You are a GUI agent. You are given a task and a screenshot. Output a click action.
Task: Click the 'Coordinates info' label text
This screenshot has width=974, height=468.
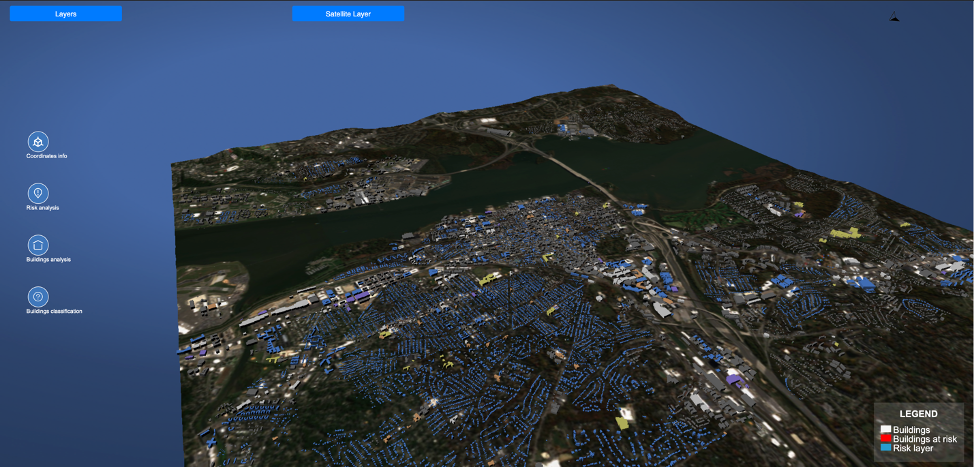tap(47, 156)
